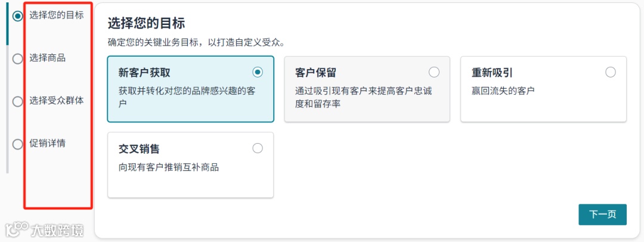
Task: Click the 促销详情 step circle in sidebar
Action: [x=18, y=144]
